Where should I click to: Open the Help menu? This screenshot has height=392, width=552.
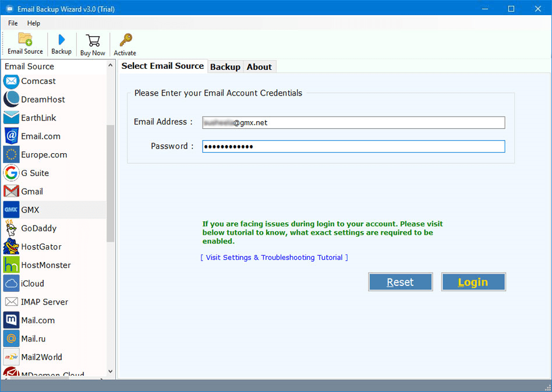(x=34, y=23)
